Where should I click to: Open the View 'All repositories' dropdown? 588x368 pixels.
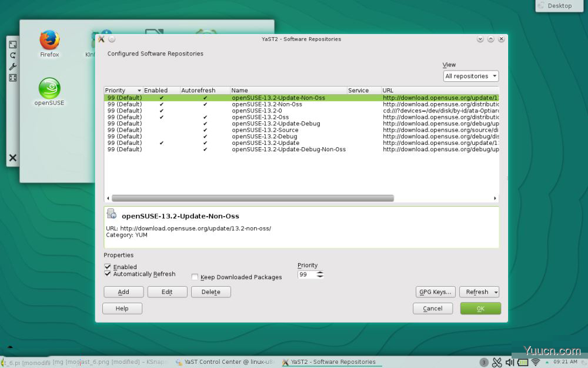(x=471, y=76)
